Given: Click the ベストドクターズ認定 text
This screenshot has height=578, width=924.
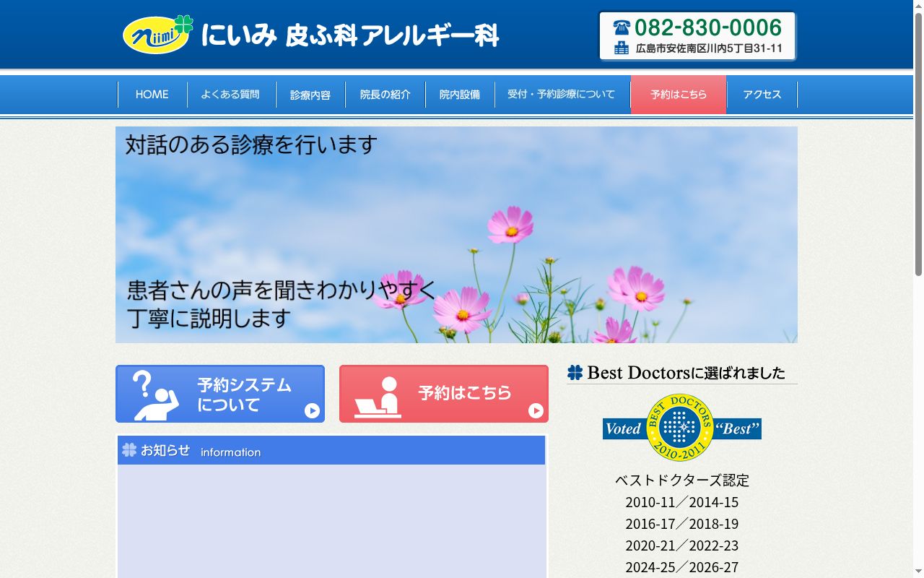Looking at the screenshot, I should pyautogui.click(x=682, y=480).
